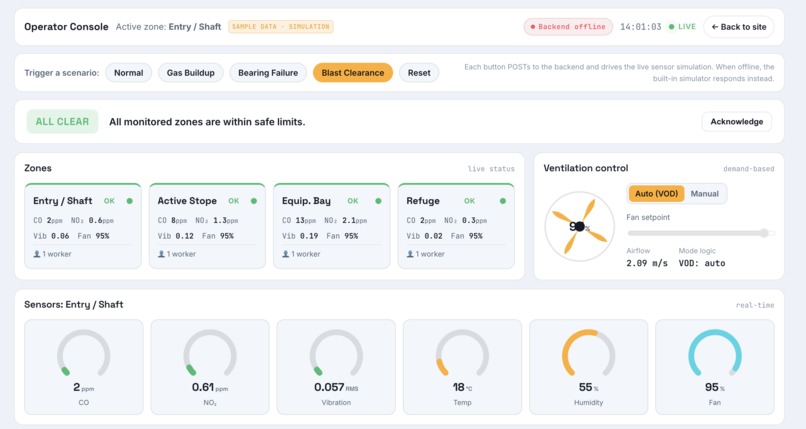Click the Reset scenario button
The width and height of the screenshot is (806, 429).
(419, 72)
